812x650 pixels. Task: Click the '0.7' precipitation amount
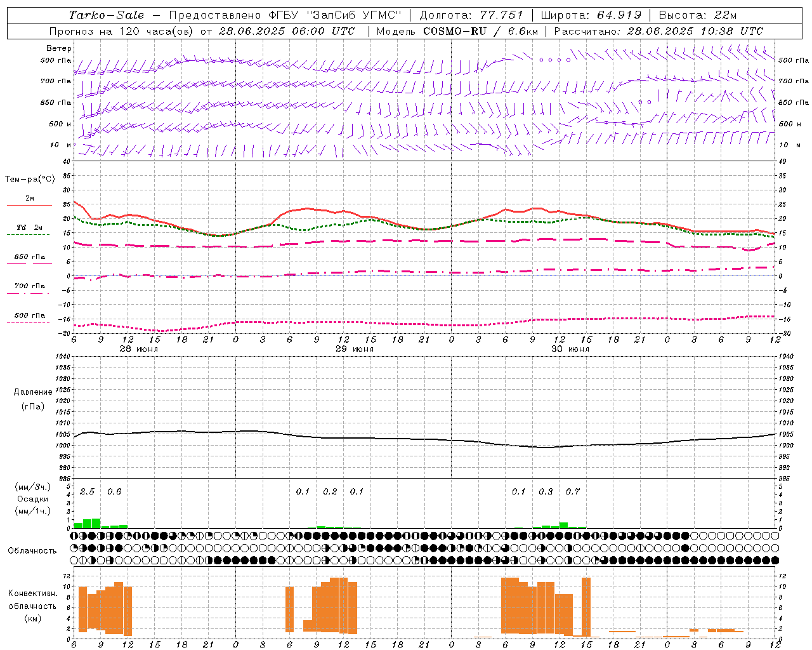573,492
